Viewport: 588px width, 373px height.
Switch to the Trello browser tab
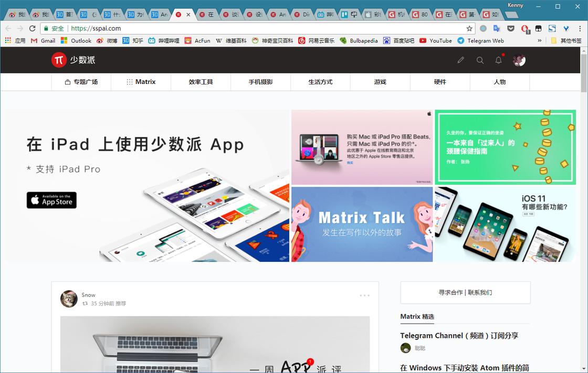click(349, 15)
